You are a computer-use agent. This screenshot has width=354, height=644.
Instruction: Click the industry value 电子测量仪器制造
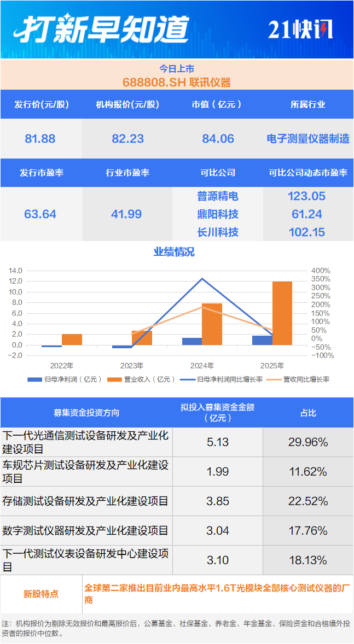(x=308, y=139)
